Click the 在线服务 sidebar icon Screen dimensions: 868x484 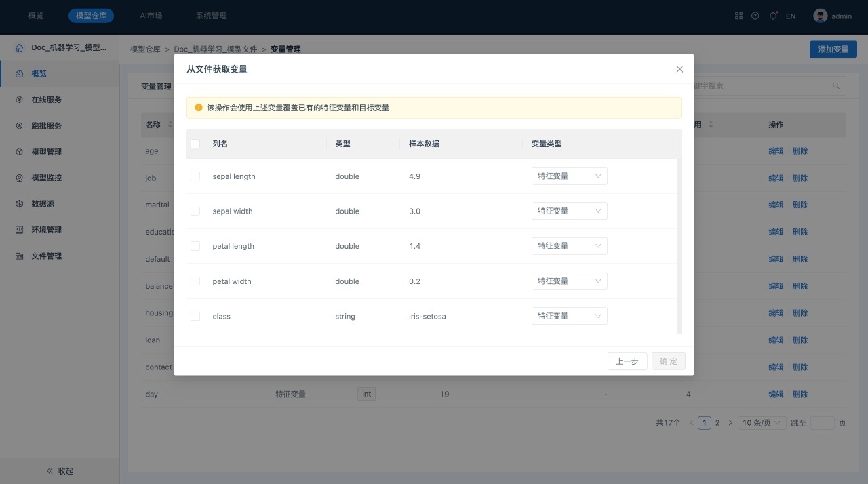(x=19, y=100)
